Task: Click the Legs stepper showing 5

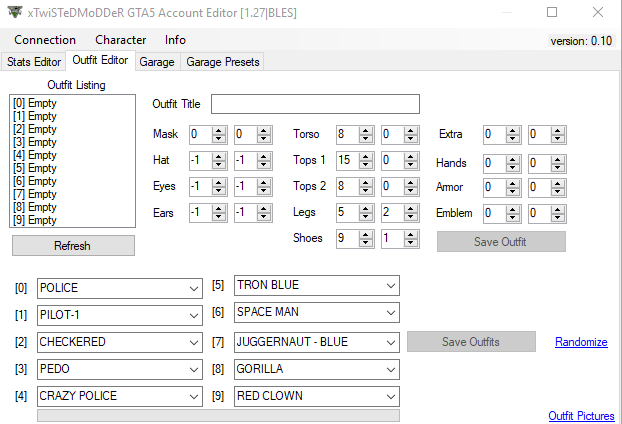Action: point(355,213)
